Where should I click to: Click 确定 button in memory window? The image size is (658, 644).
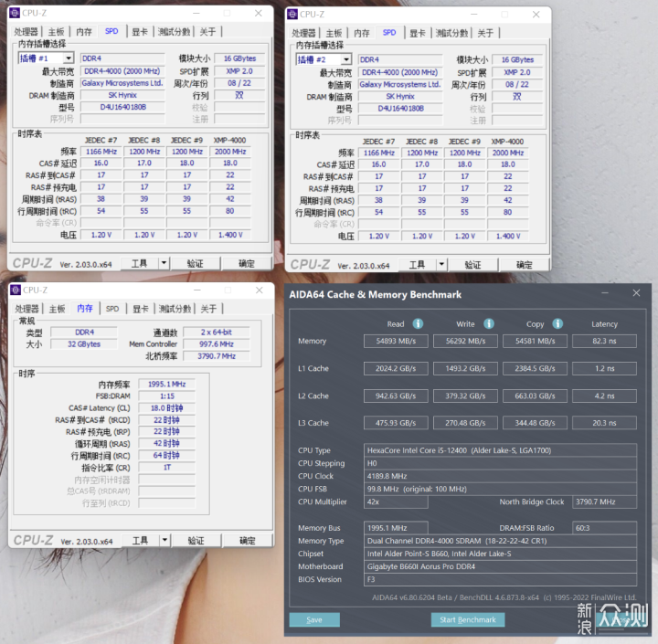point(247,540)
